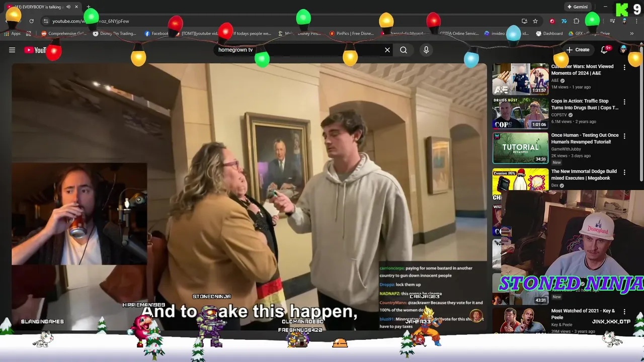Bookmark this page with the star

[x=535, y=21]
